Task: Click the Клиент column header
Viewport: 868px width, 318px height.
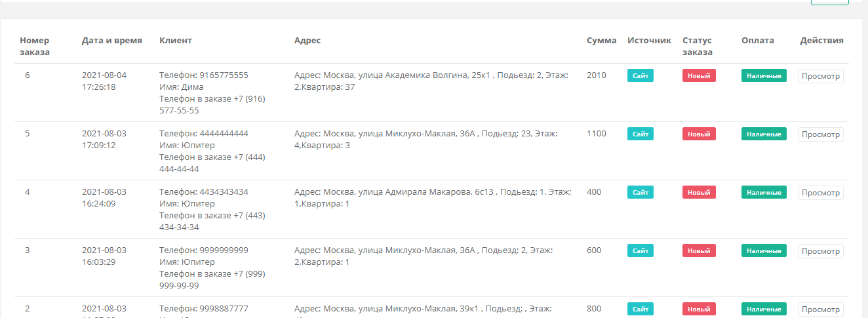Action: pos(176,41)
